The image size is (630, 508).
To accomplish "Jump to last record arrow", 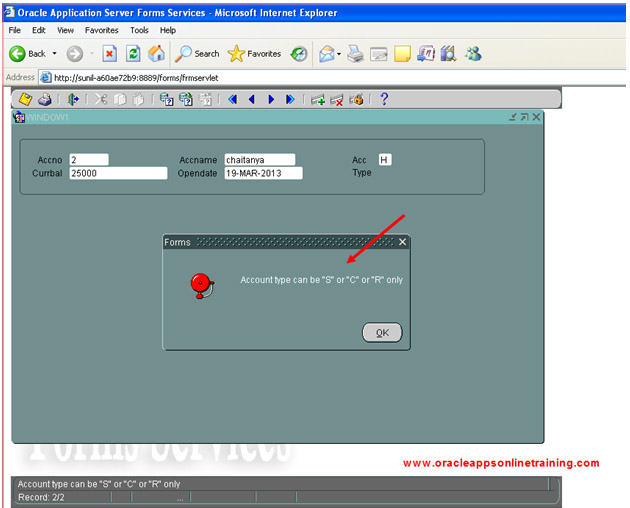I will tap(290, 99).
